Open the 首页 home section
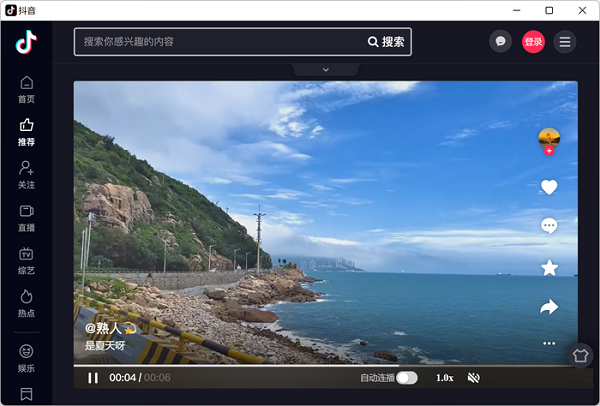The image size is (600, 406). point(26,90)
